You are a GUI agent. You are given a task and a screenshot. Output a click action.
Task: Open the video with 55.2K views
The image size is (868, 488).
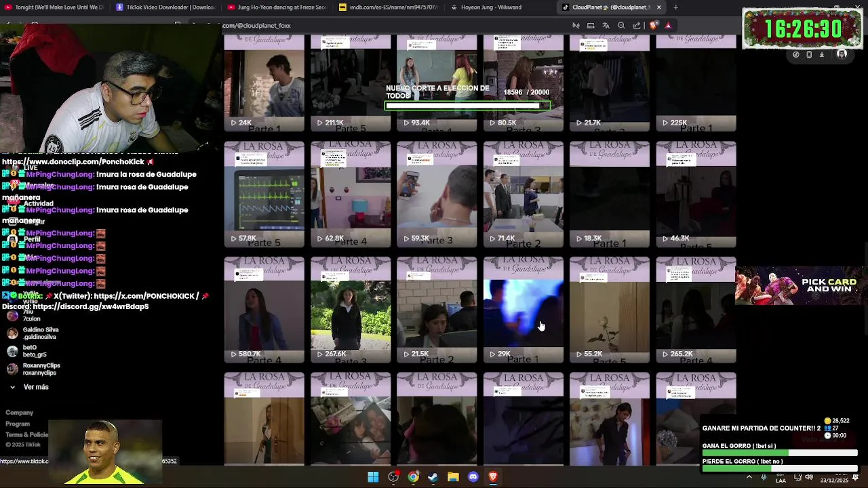click(610, 310)
